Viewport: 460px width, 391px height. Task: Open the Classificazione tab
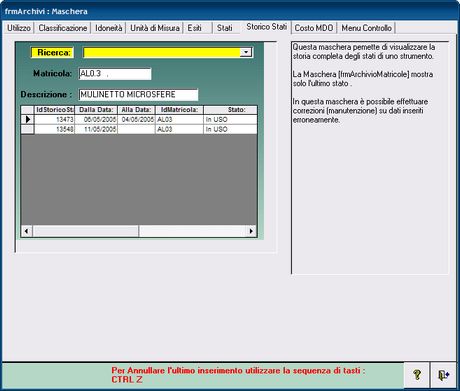[63, 28]
